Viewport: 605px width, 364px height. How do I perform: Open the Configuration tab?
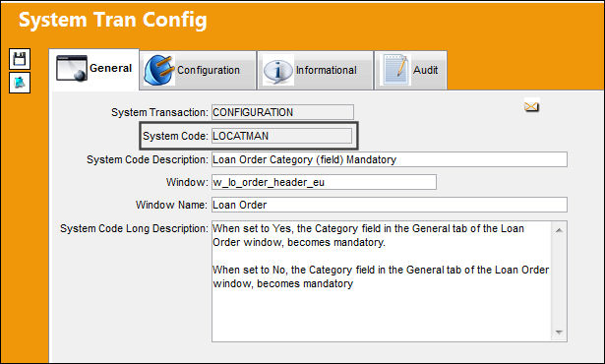click(x=198, y=70)
